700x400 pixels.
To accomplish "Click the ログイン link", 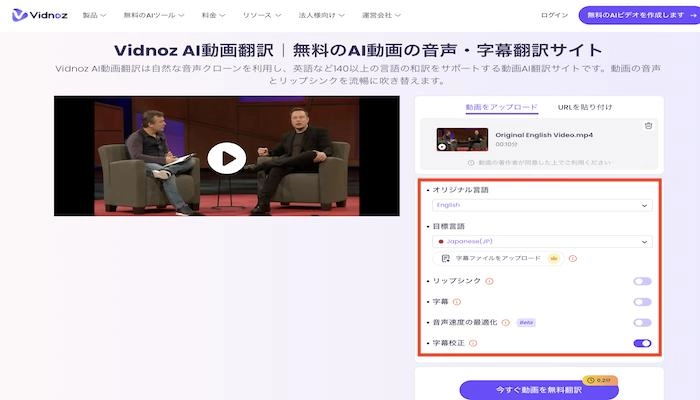I will pyautogui.click(x=554, y=15).
